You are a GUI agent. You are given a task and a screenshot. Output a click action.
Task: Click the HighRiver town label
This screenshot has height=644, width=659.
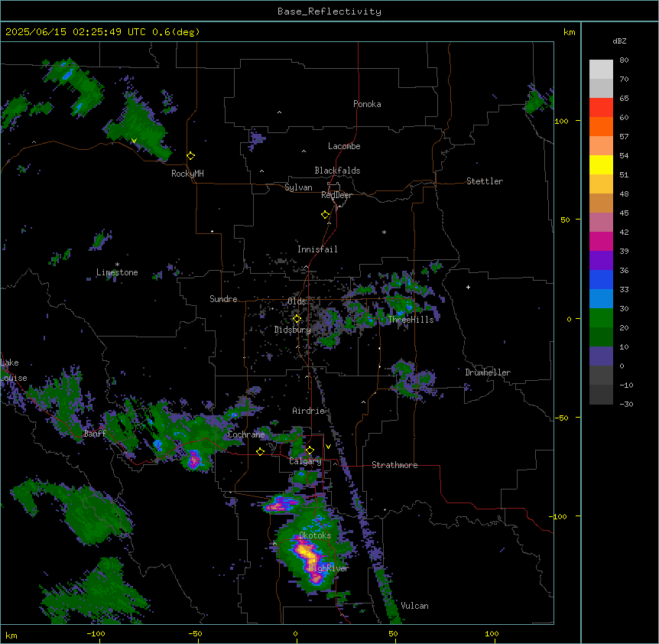[329, 568]
